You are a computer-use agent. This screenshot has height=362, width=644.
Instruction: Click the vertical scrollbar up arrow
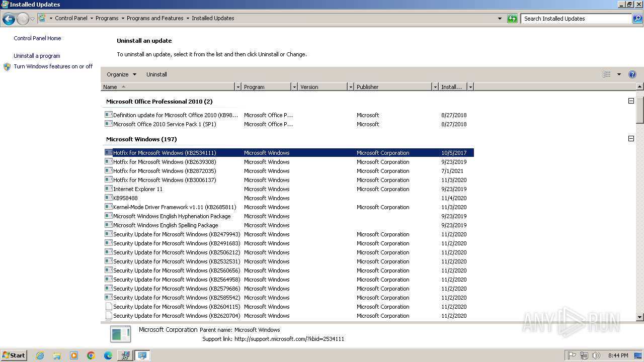[x=640, y=87]
